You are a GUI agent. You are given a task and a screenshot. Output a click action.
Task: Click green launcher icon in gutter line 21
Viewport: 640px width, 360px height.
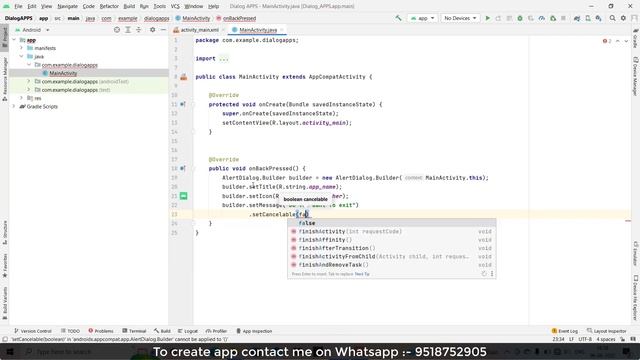pyautogui.click(x=184, y=196)
